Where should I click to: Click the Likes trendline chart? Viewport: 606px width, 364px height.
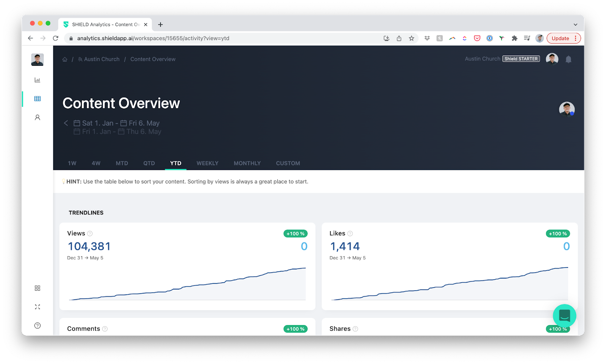coord(450,284)
